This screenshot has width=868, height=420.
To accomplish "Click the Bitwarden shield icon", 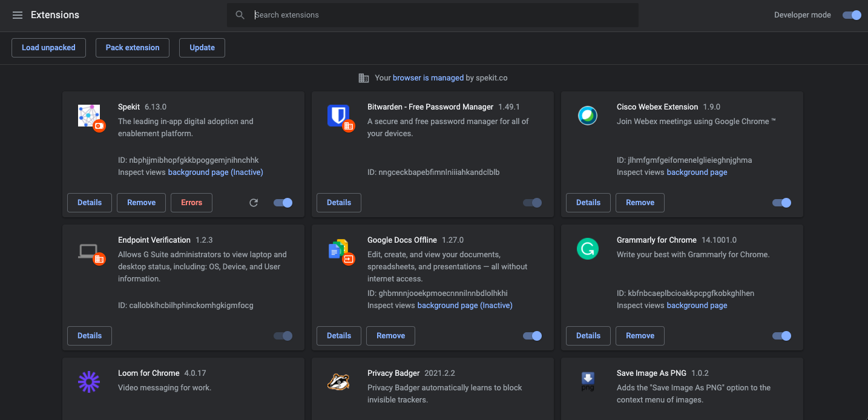I will pyautogui.click(x=338, y=116).
